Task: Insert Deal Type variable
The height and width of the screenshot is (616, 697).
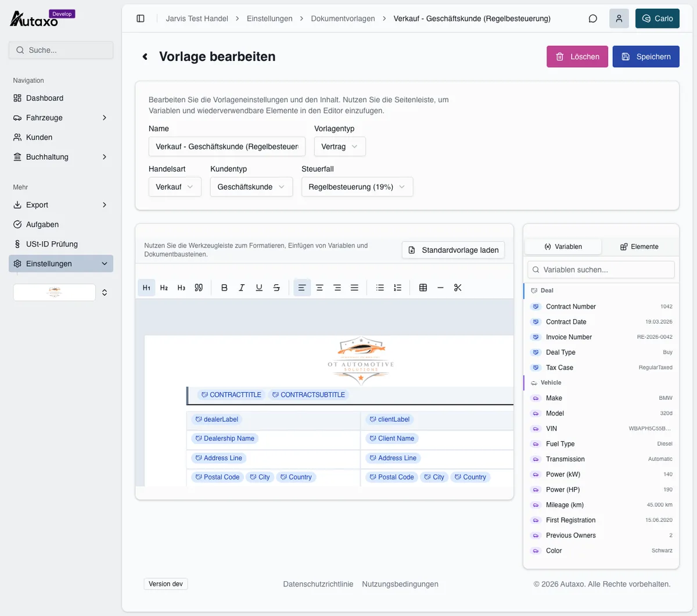Action: tap(601, 352)
